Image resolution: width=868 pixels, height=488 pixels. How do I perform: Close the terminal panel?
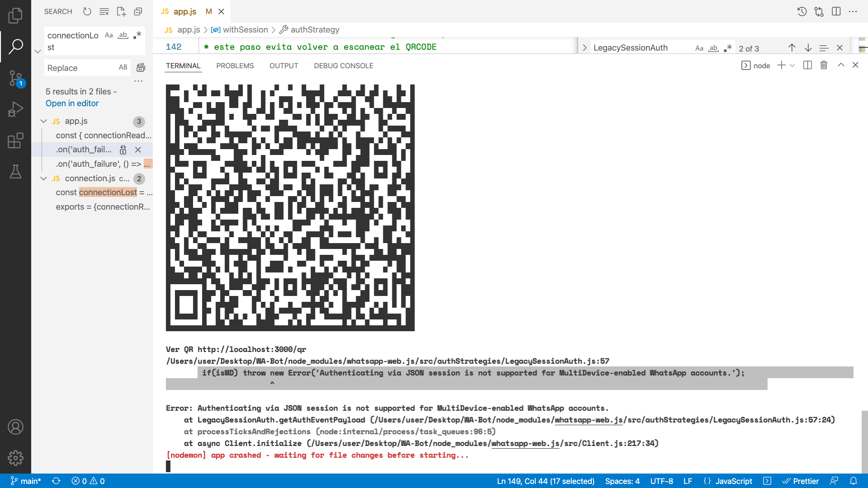coord(855,65)
